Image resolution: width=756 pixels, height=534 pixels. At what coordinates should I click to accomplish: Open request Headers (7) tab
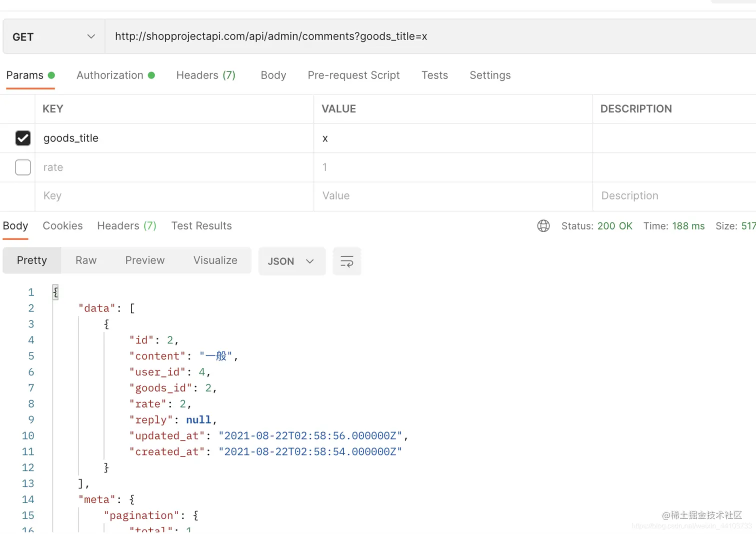tap(206, 75)
